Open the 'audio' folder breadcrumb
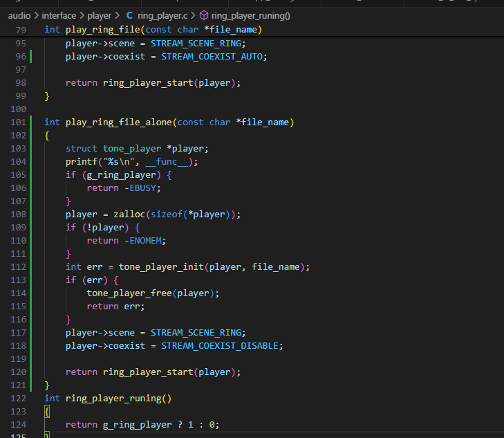This screenshot has width=504, height=438. click(19, 15)
